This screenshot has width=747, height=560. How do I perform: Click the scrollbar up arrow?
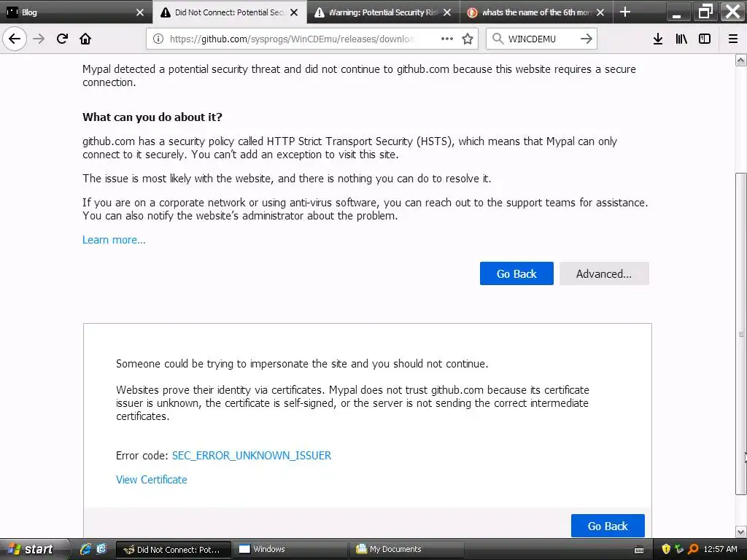click(741, 60)
